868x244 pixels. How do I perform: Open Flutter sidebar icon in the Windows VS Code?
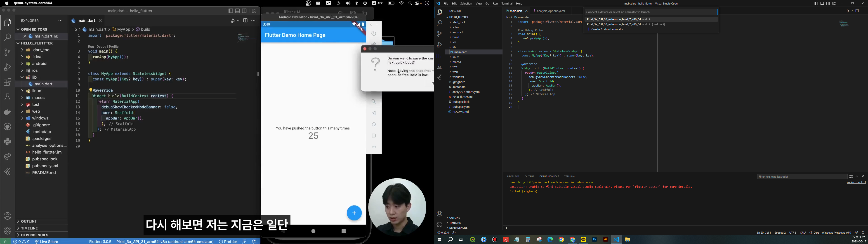pos(439,77)
